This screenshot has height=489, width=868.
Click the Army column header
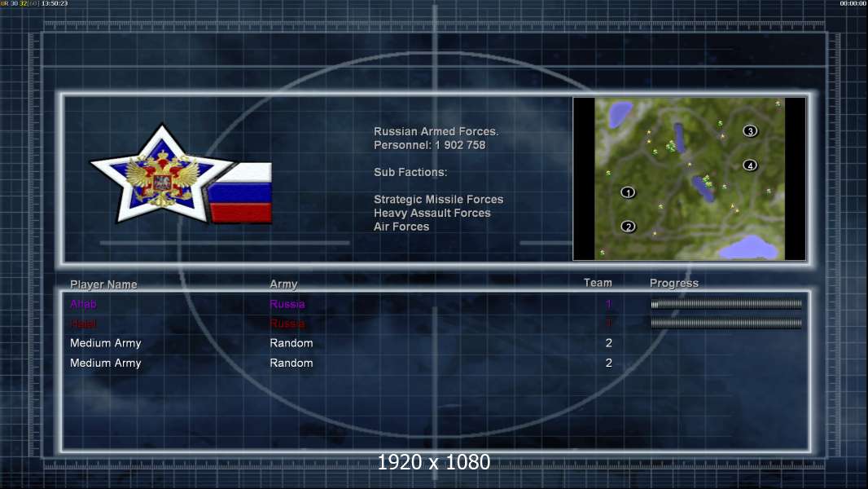283,284
